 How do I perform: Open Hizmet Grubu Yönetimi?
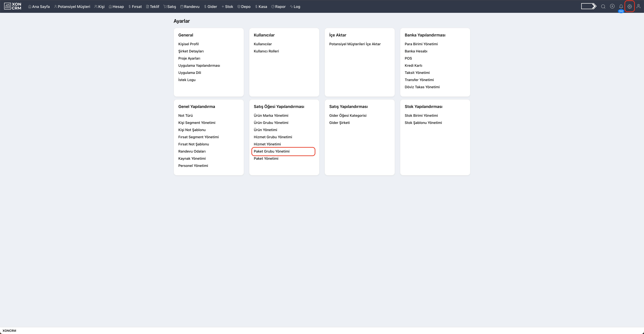pos(273,137)
